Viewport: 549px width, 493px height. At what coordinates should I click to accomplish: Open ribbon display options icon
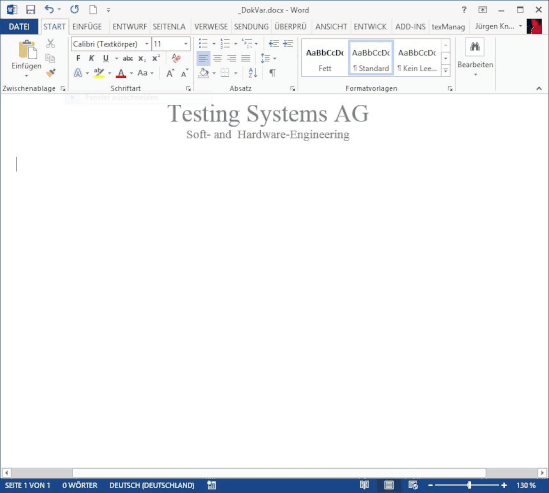click(482, 10)
